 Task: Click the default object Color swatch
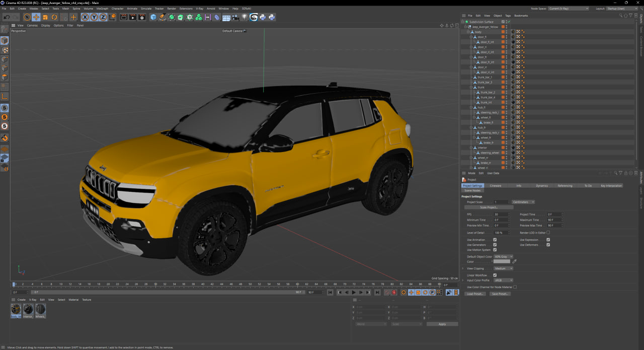pos(502,261)
